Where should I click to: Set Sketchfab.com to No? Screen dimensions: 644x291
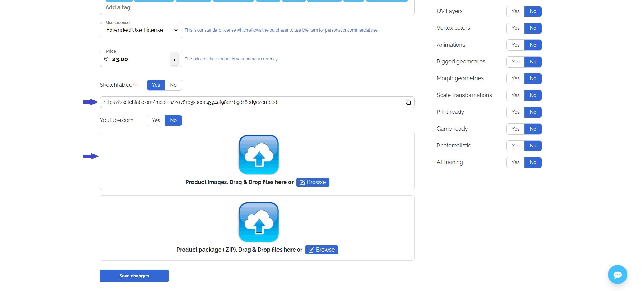pos(173,85)
